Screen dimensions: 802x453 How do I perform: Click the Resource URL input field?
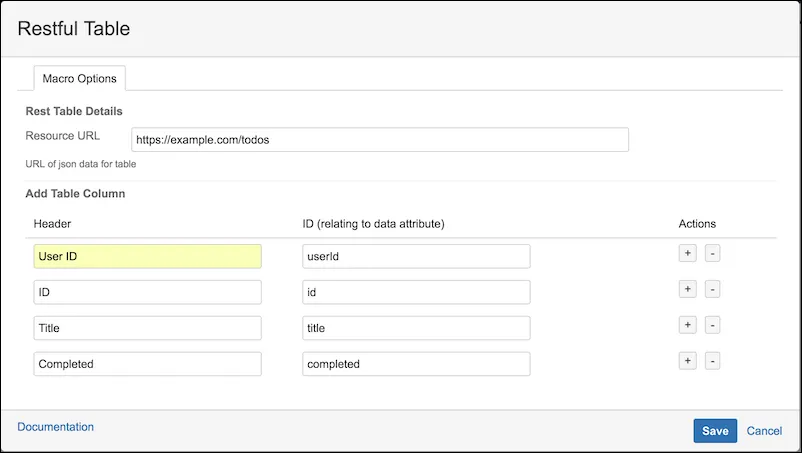tap(380, 140)
